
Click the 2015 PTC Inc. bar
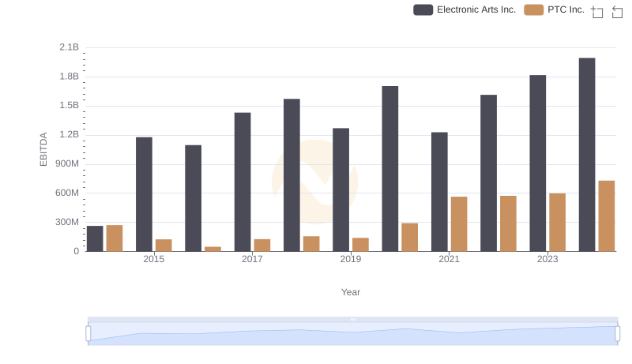point(164,246)
